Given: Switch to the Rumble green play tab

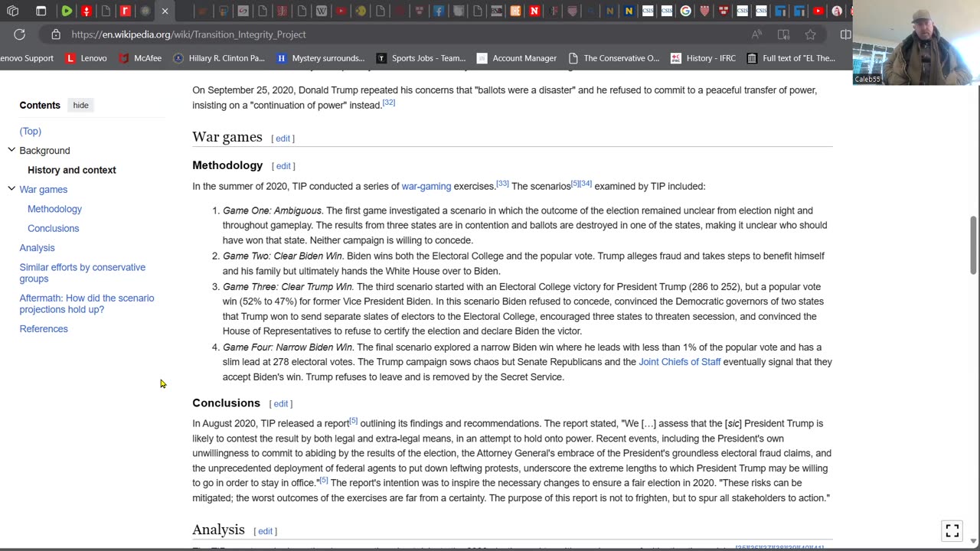Looking at the screenshot, I should pyautogui.click(x=67, y=11).
